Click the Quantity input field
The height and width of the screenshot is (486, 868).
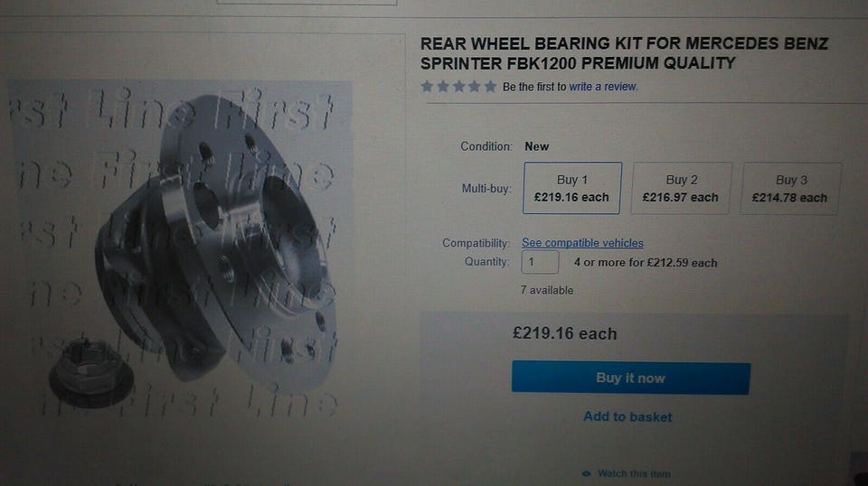point(540,262)
